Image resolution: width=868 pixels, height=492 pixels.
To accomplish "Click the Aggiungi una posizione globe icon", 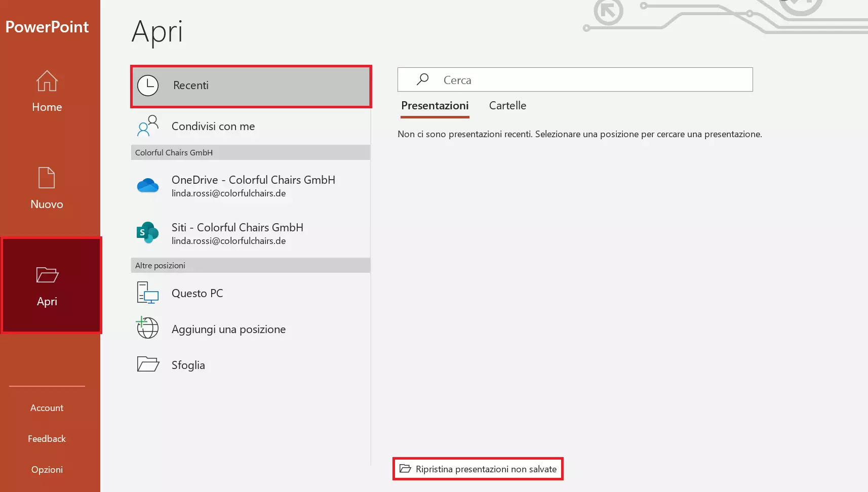I will coord(147,327).
